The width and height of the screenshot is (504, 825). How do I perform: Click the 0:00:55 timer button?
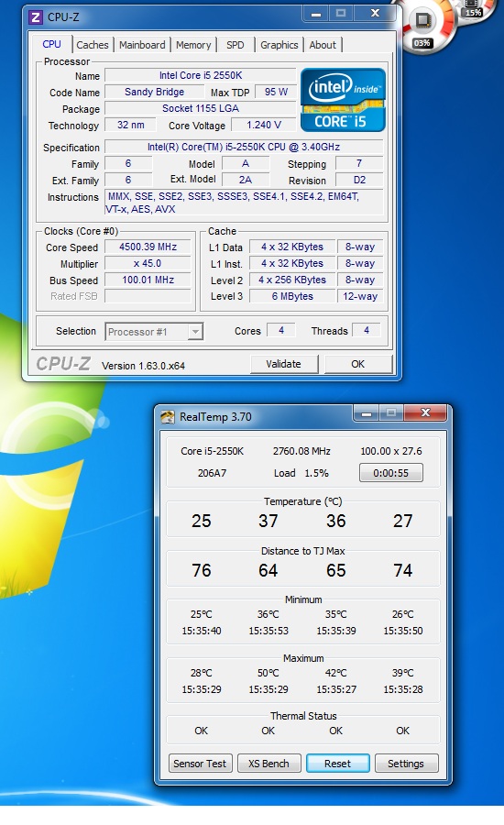tap(391, 472)
